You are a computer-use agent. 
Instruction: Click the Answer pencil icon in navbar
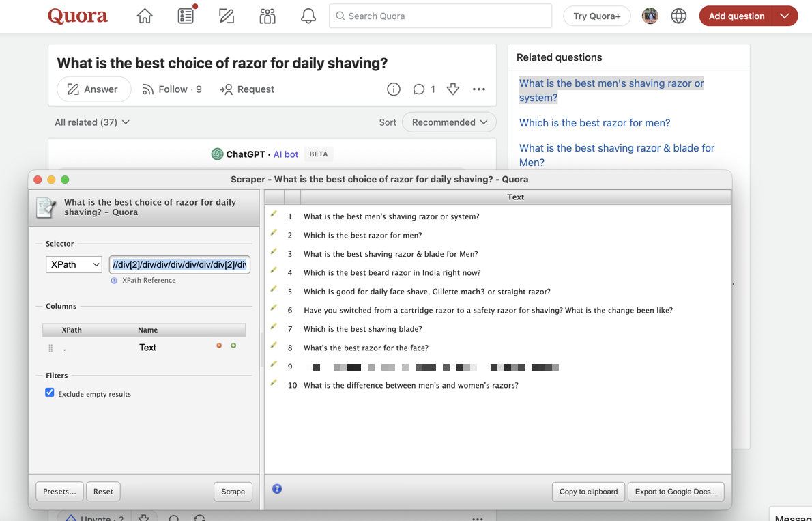227,16
